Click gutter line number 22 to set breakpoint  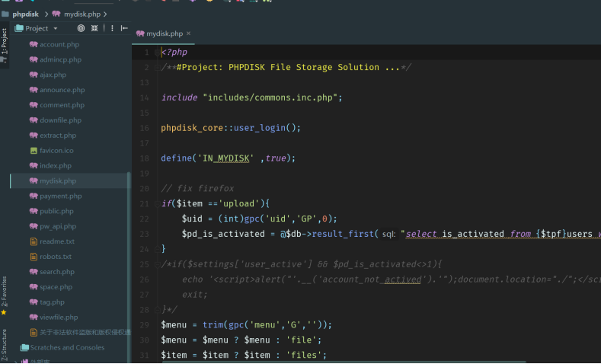(144, 219)
